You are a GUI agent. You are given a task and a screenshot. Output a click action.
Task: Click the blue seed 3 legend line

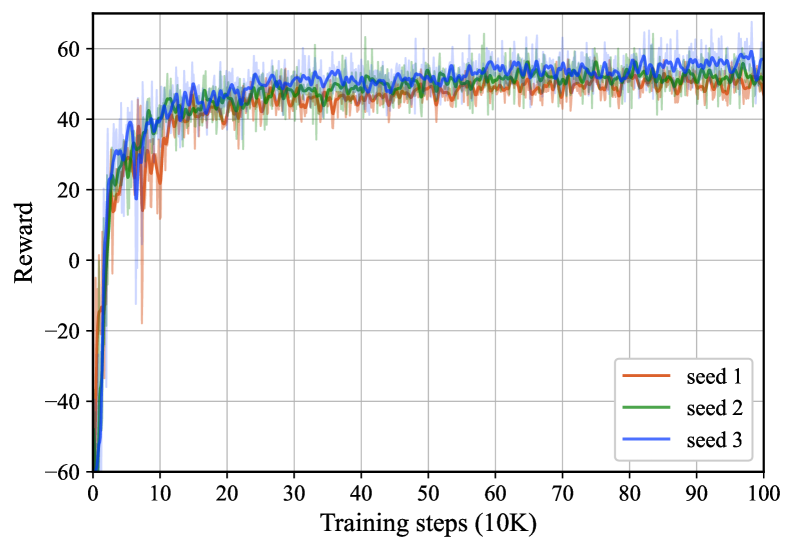pos(646,439)
